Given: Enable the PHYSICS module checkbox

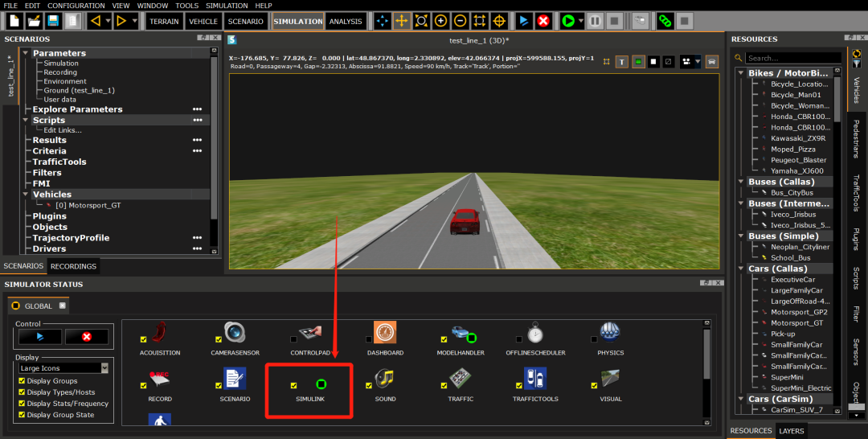Looking at the screenshot, I should point(594,339).
